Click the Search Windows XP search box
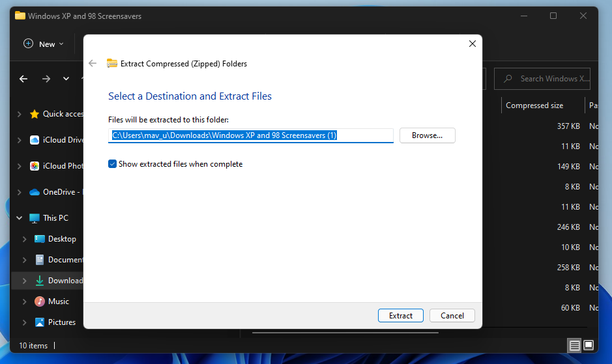The height and width of the screenshot is (364, 612). 542,79
